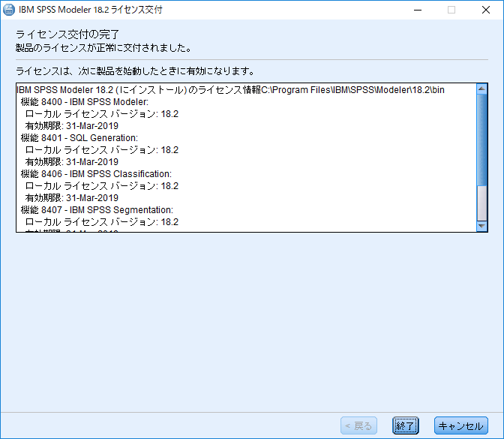Click the message 製品のライセンスが正常に交付されました

(103, 48)
